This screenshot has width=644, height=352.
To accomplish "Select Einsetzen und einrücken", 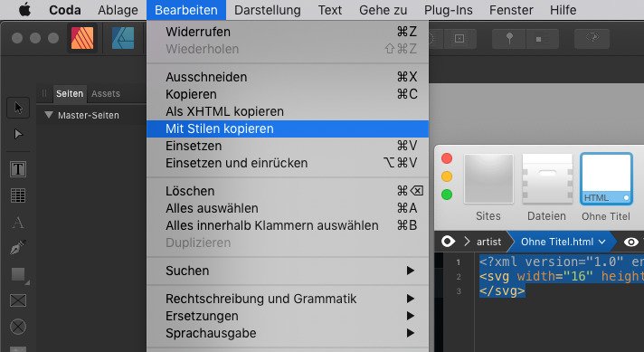I will (288, 163).
